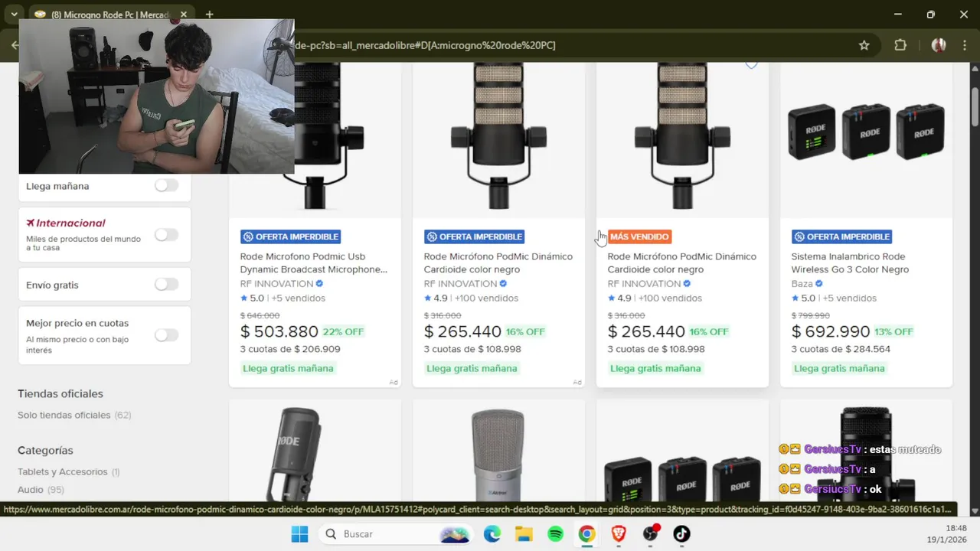Viewport: 980px width, 551px height.
Task: Open OBS Studio from the taskbar
Action: (651, 534)
